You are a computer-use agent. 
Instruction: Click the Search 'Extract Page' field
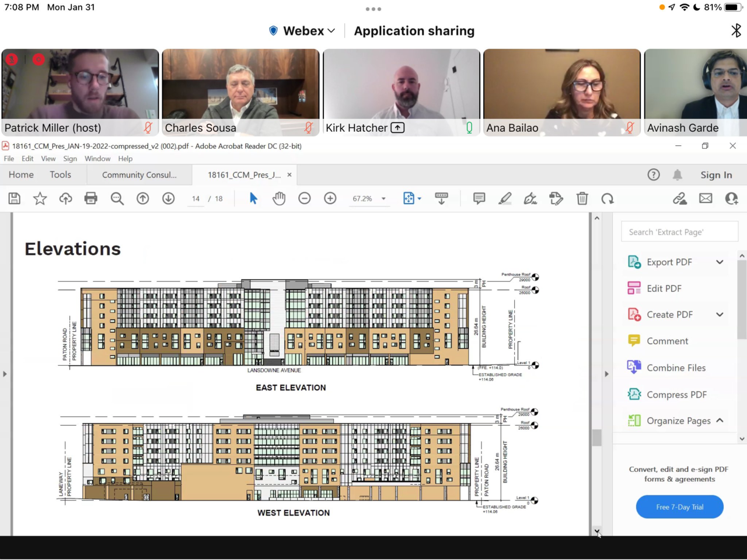pyautogui.click(x=680, y=232)
